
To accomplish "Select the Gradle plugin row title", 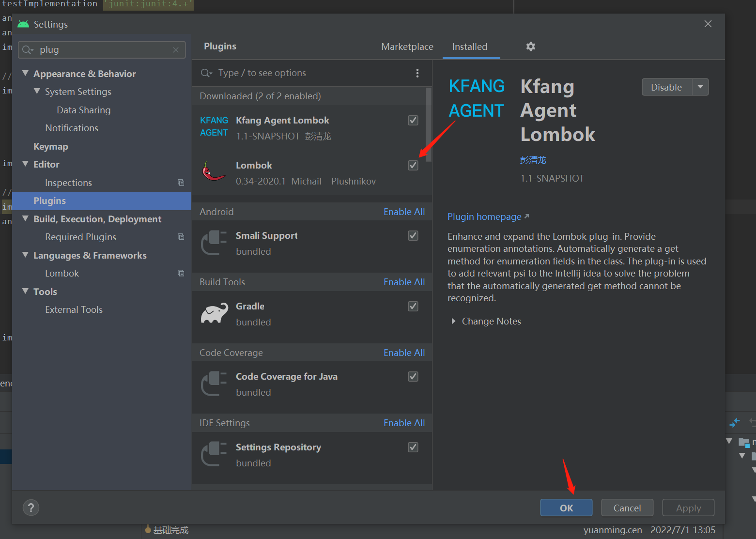I will 250,306.
